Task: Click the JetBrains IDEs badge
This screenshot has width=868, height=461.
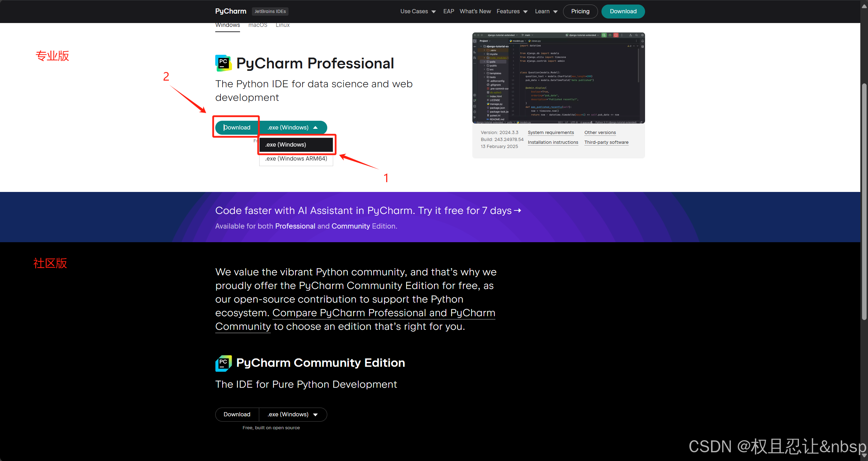Action: tap(270, 11)
